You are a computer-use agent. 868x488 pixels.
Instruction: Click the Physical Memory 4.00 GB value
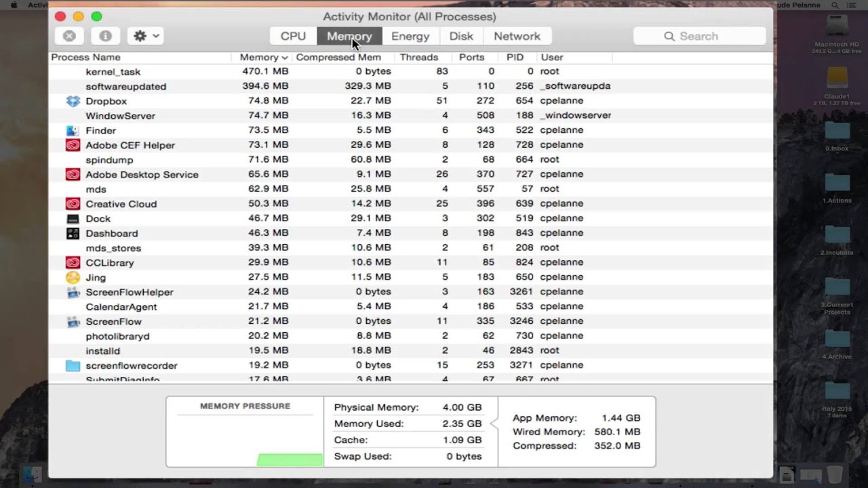[x=462, y=407]
